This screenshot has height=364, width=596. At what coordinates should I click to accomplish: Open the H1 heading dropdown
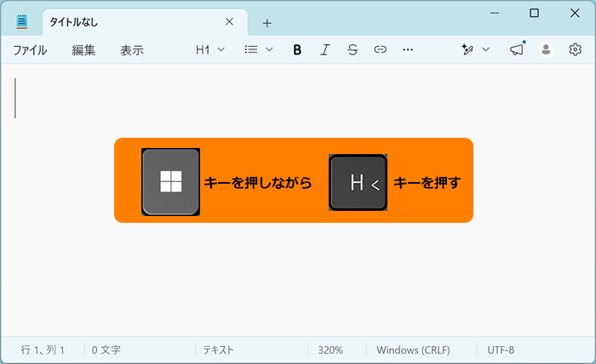click(x=210, y=49)
